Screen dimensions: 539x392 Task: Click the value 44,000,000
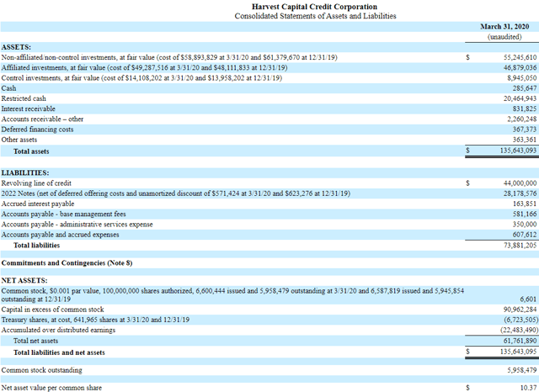[520, 183]
